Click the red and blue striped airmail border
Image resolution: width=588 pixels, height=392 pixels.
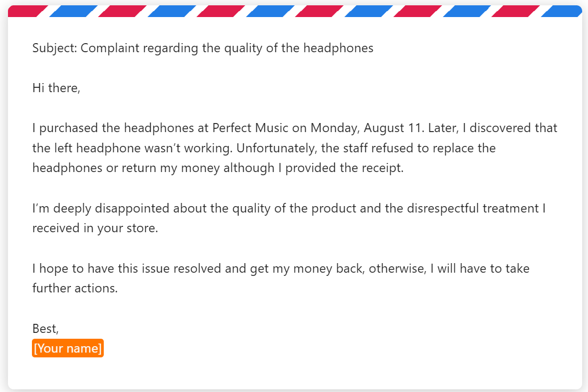click(294, 11)
